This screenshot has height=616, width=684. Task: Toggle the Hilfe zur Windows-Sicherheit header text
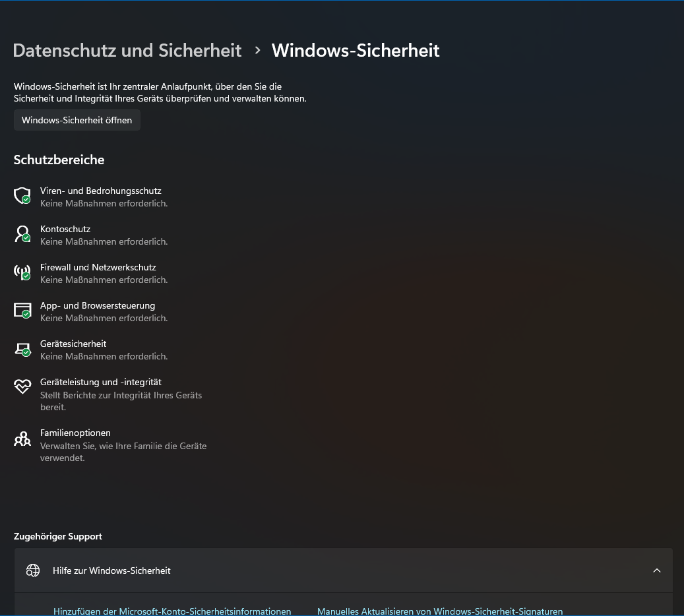pos(111,570)
